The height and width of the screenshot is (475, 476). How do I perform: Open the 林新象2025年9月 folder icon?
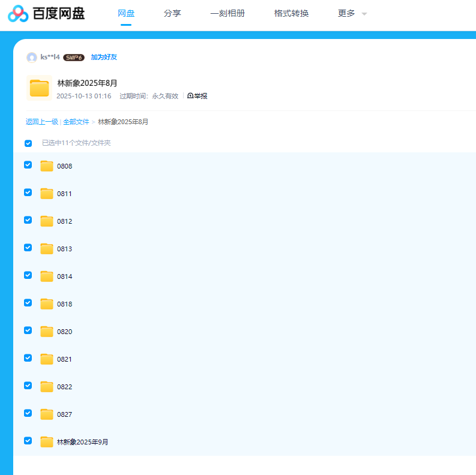click(x=47, y=442)
